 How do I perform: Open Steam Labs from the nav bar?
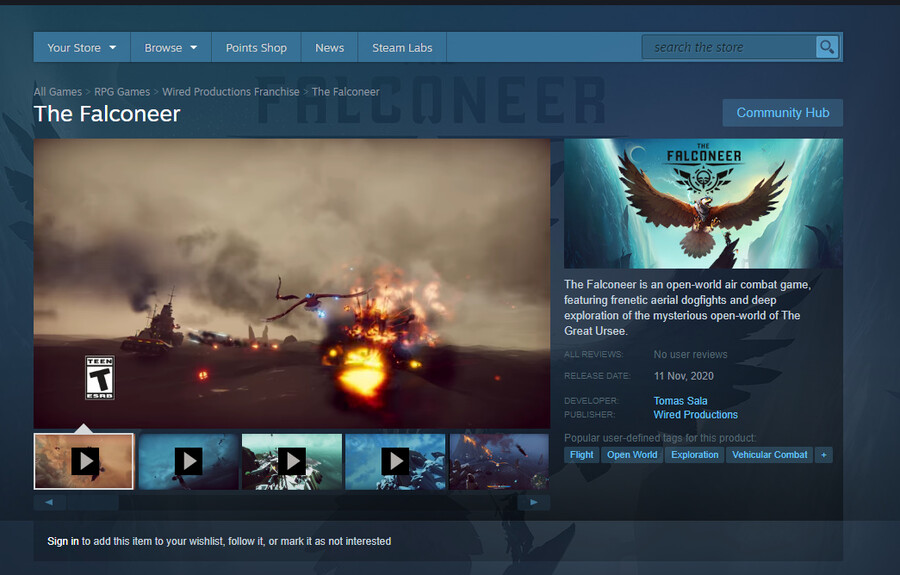(402, 47)
